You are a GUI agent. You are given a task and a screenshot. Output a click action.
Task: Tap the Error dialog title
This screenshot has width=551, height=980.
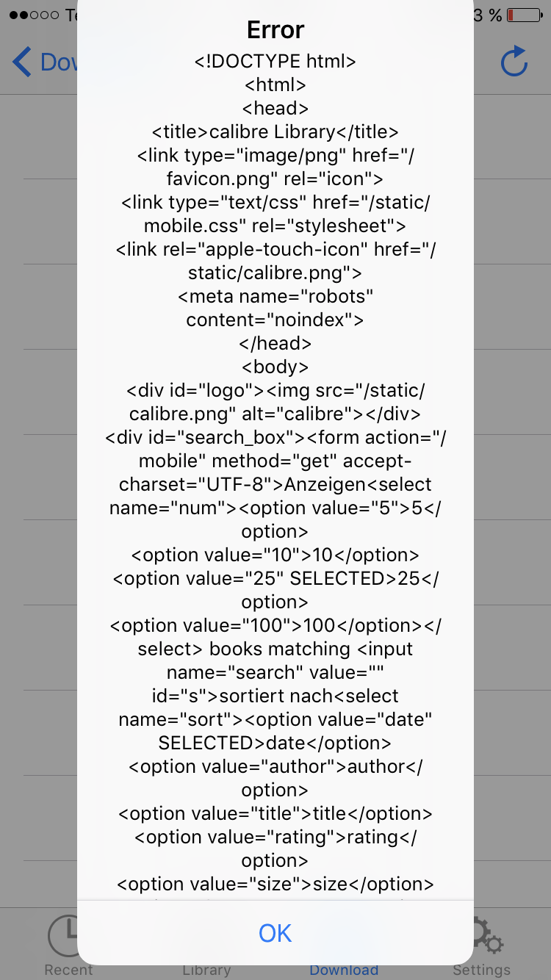275,30
